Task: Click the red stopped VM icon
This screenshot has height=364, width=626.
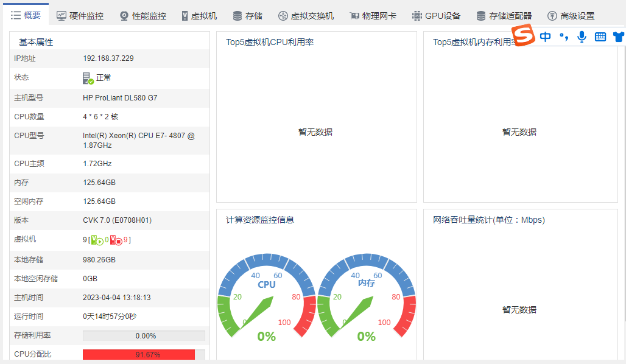Action: (116, 240)
